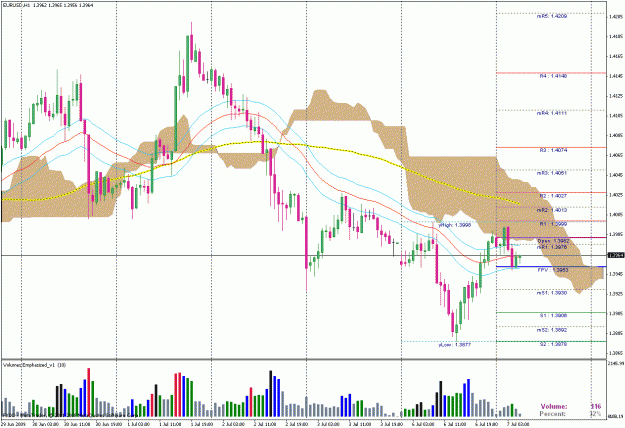Select the Open price level label
625x428 pixels.
553,241
